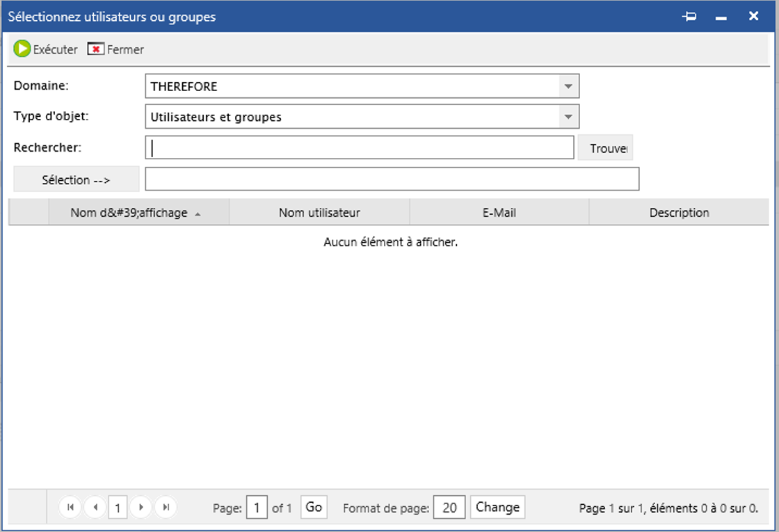Sort results by Nom utilisateur column
This screenshot has height=532, width=779.
(x=319, y=212)
